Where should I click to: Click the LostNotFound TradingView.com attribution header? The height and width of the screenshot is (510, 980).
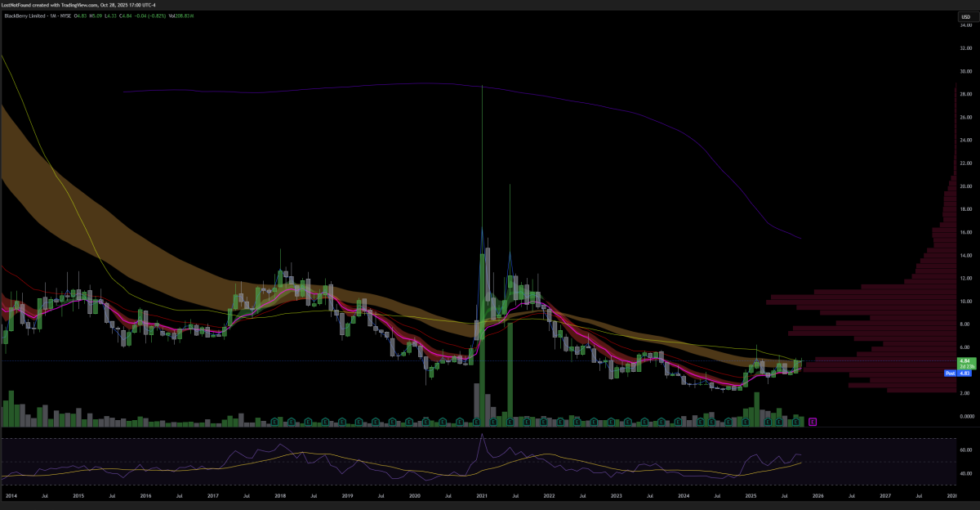[x=77, y=5]
